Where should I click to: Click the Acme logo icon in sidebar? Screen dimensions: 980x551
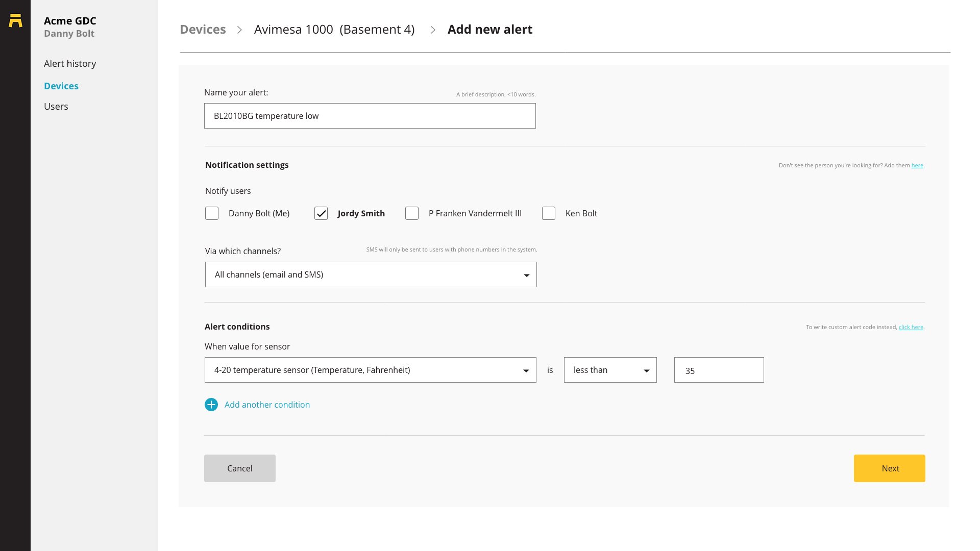(x=15, y=20)
